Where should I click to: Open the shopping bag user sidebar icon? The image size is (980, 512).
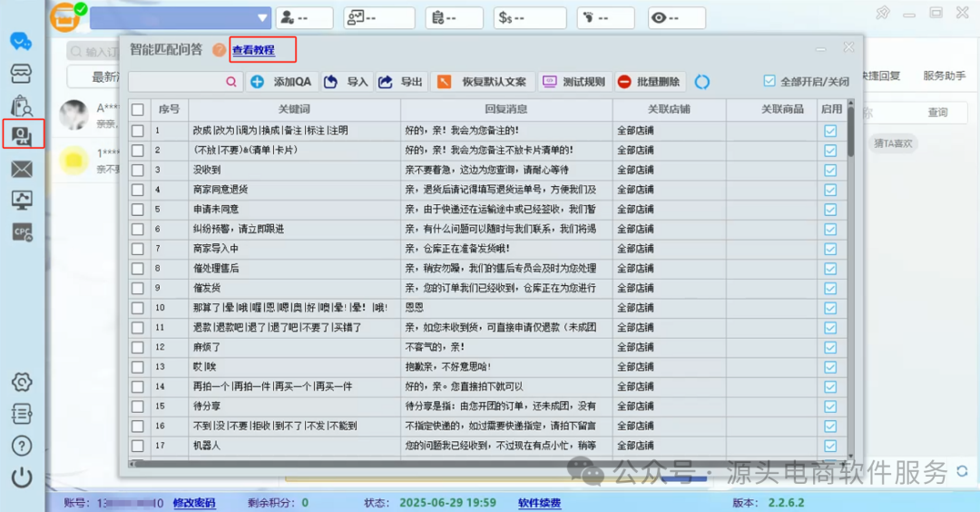[x=21, y=105]
